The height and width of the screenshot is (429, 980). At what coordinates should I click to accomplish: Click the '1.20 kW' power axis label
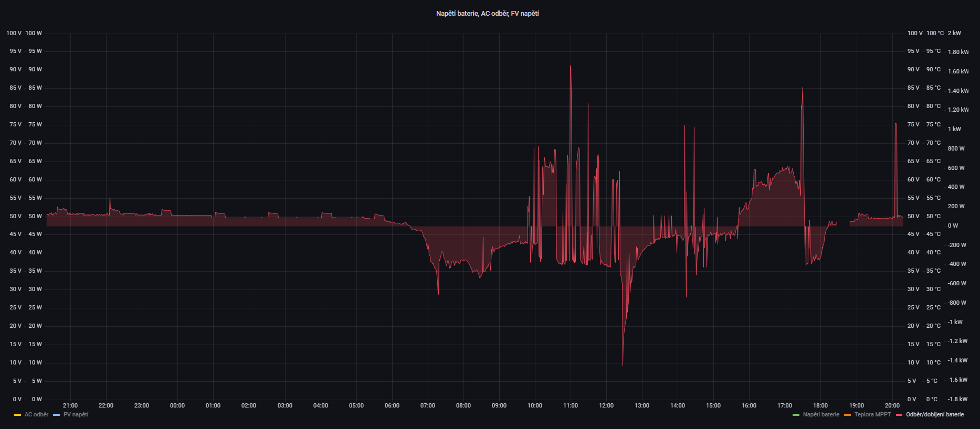(958, 110)
